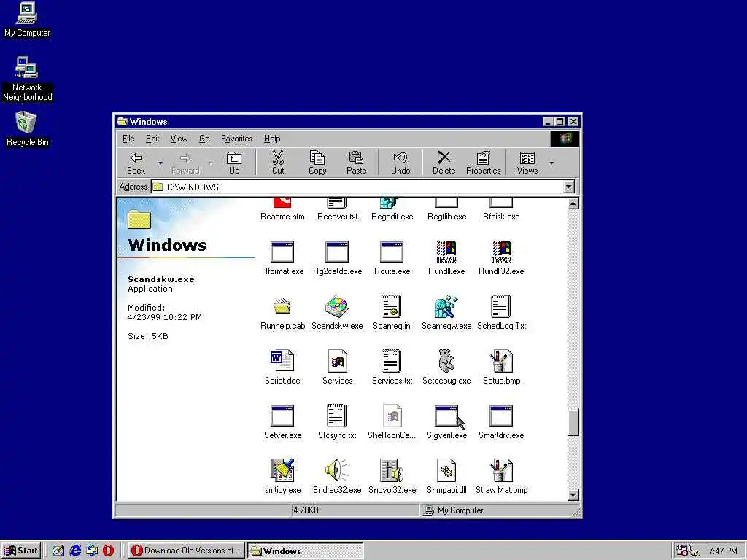Select the Smartdrv.exe program
Viewport: 747px width, 560px height.
pos(501,416)
